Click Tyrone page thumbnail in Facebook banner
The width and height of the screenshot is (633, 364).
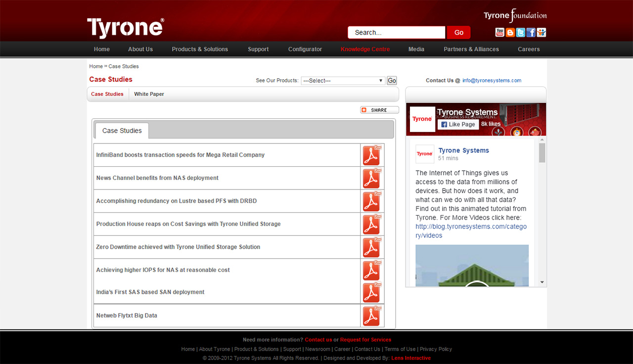[422, 119]
